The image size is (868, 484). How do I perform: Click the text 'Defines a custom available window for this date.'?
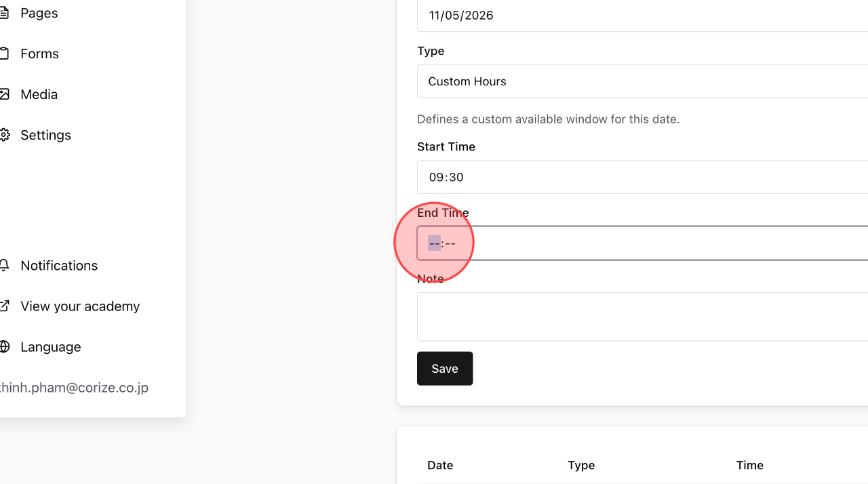(548, 119)
